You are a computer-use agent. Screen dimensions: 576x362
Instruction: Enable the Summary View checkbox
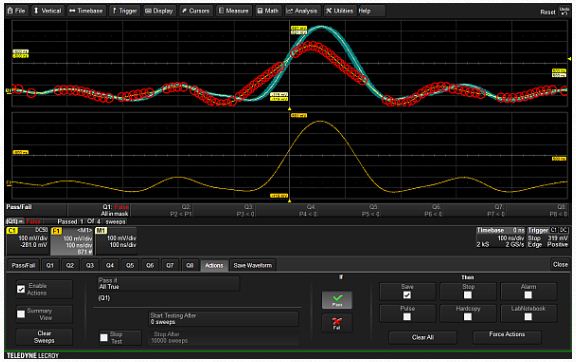point(21,314)
